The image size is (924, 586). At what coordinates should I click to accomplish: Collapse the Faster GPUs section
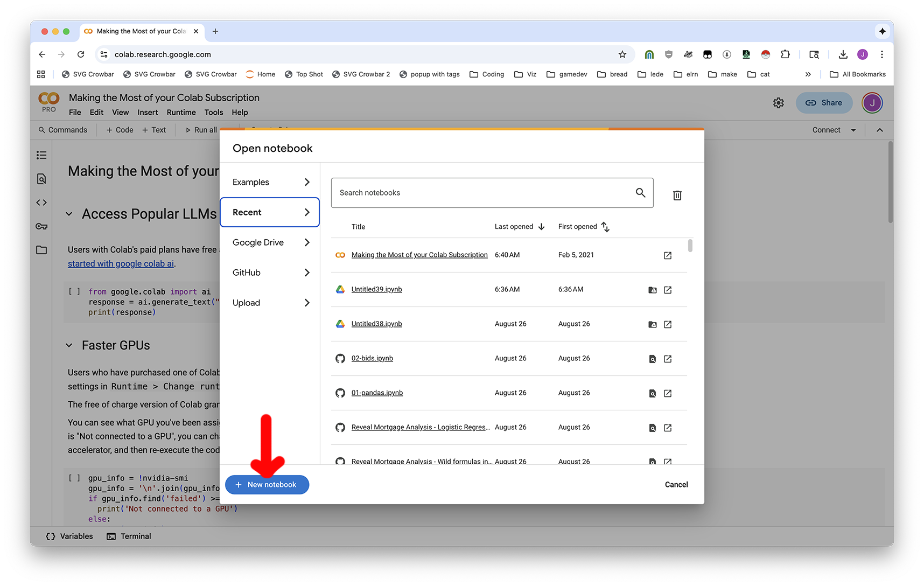(69, 345)
